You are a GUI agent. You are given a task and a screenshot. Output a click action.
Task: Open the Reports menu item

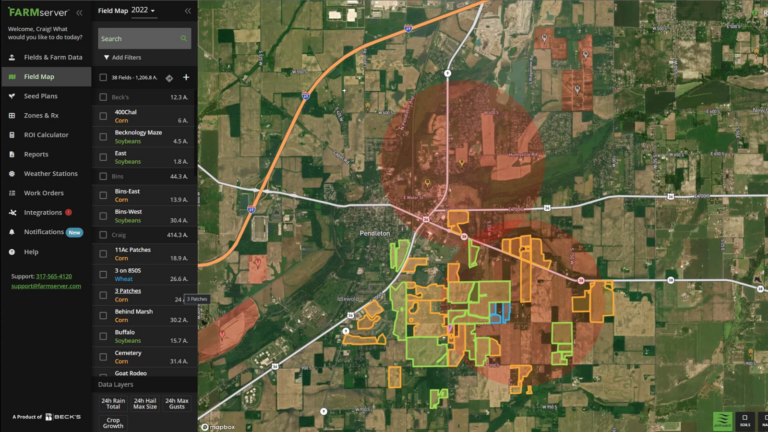pos(36,154)
